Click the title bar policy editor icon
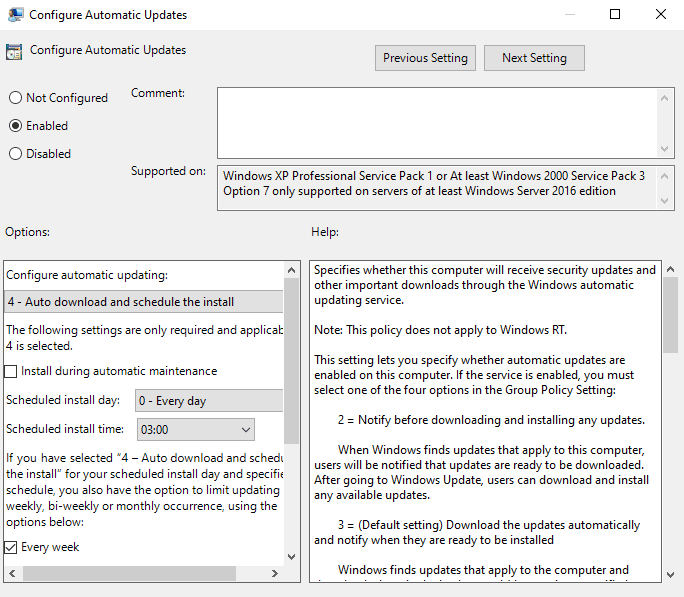 16,14
